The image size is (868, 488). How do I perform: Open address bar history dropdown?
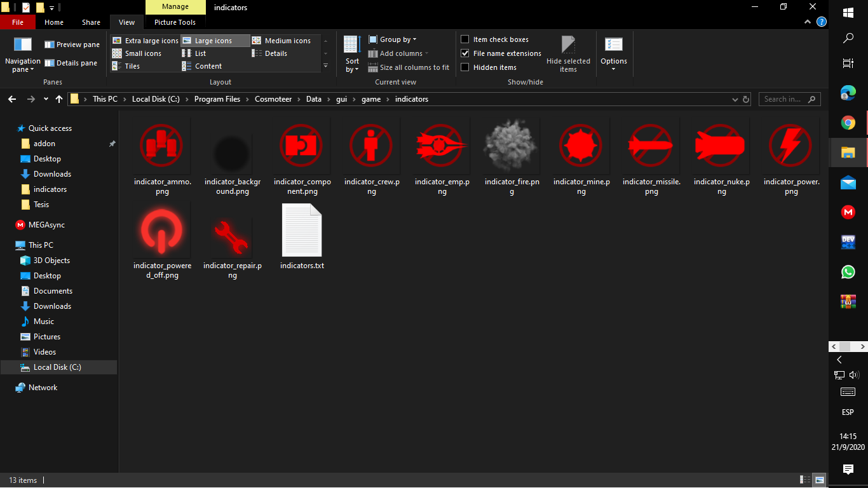[734, 99]
